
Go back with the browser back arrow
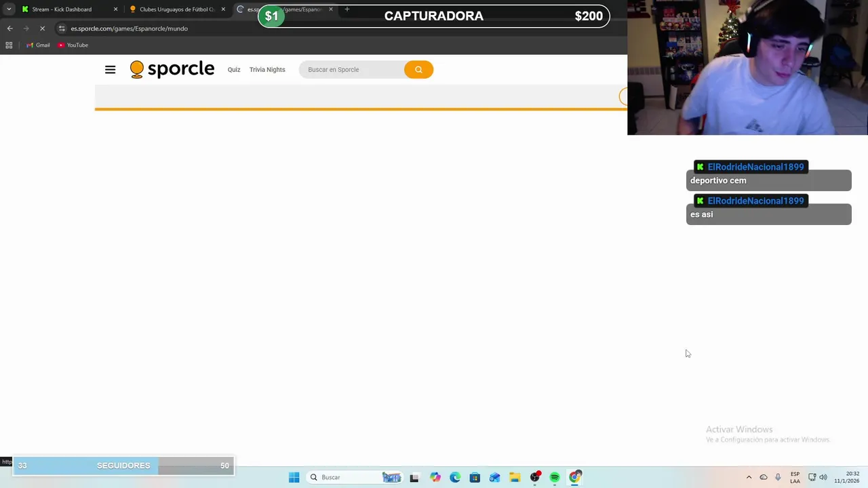(x=9, y=28)
